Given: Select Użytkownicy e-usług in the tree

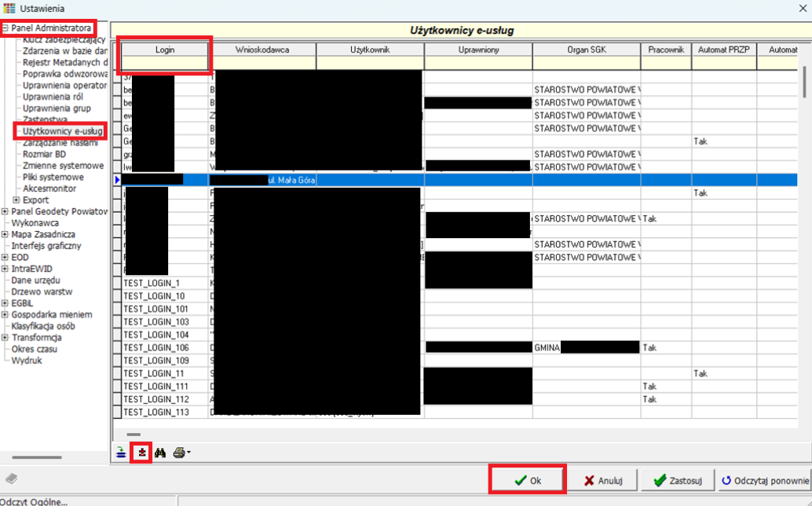Looking at the screenshot, I should click(62, 131).
